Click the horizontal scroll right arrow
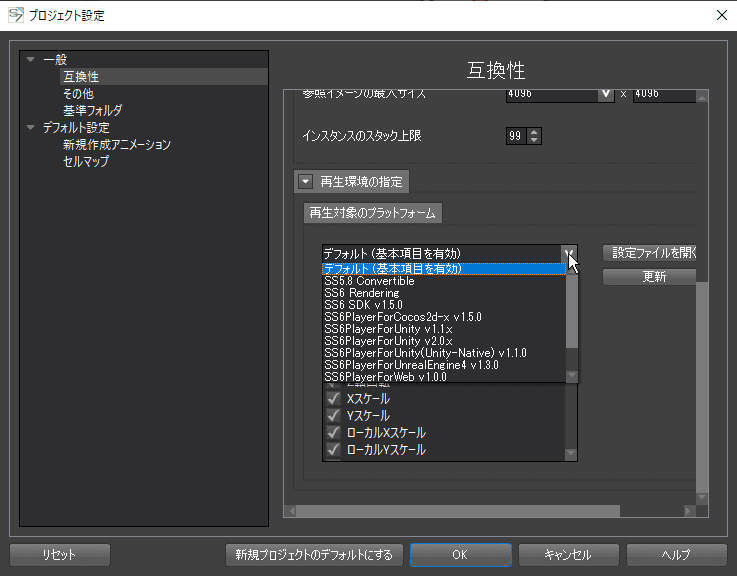The height and width of the screenshot is (576, 737). click(689, 511)
